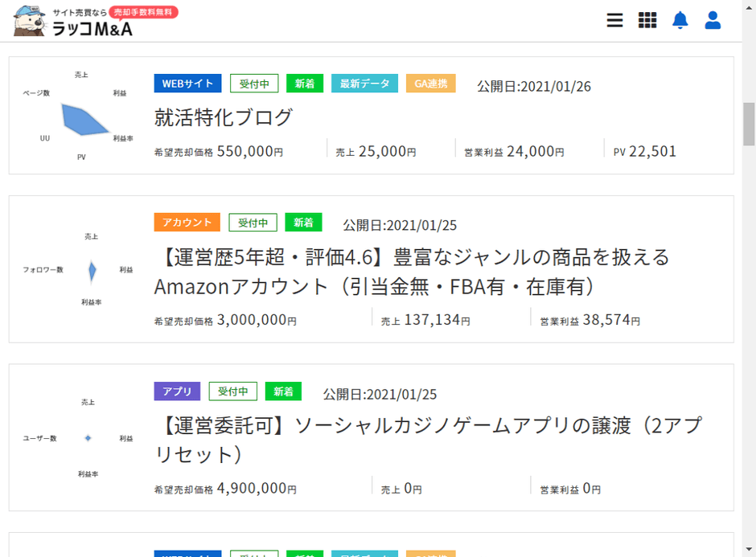Open the 就活特化ブログ listing
The height and width of the screenshot is (557, 756).
pyautogui.click(x=223, y=117)
